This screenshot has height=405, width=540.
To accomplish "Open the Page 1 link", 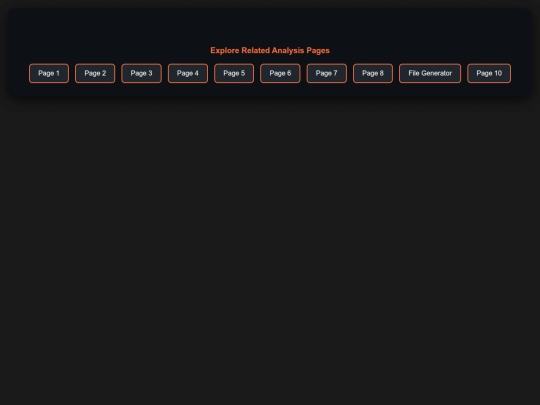I will pos(49,73).
